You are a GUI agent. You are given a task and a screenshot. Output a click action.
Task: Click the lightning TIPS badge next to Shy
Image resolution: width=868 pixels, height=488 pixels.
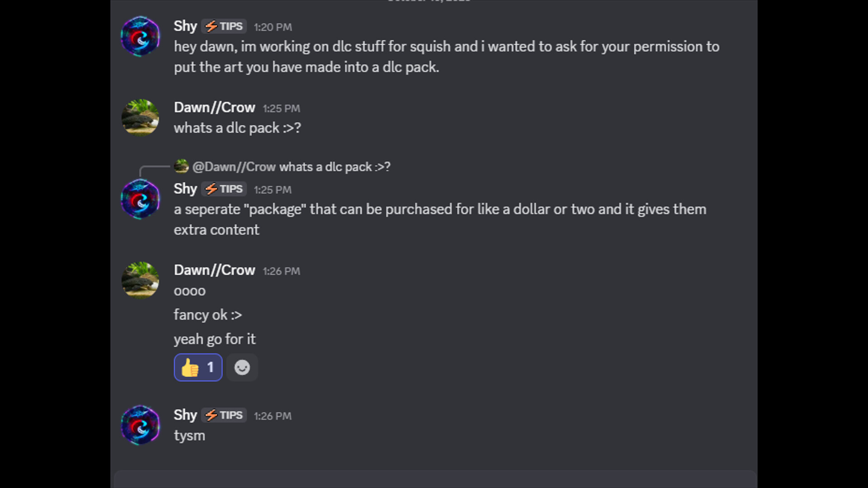click(224, 26)
